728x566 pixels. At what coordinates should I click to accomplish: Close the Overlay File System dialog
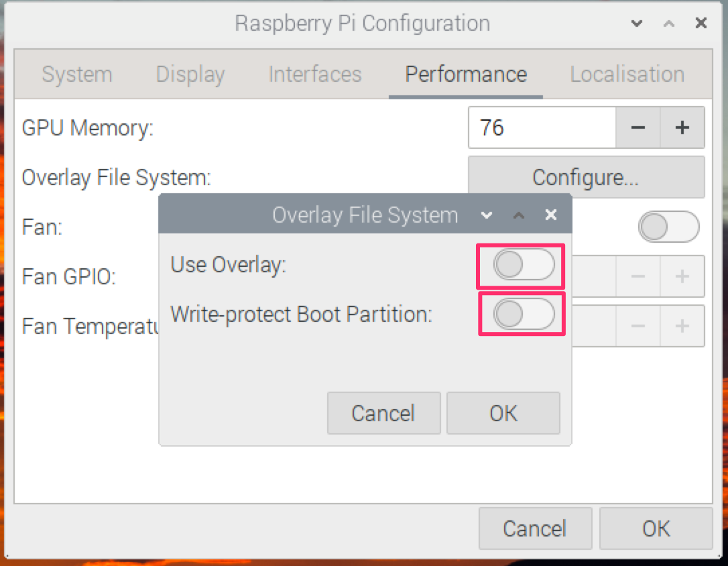point(550,215)
